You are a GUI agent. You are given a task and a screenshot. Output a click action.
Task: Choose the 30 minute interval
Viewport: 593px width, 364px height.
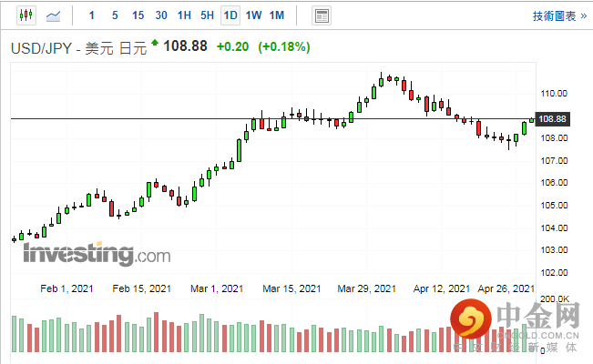pyautogui.click(x=161, y=15)
